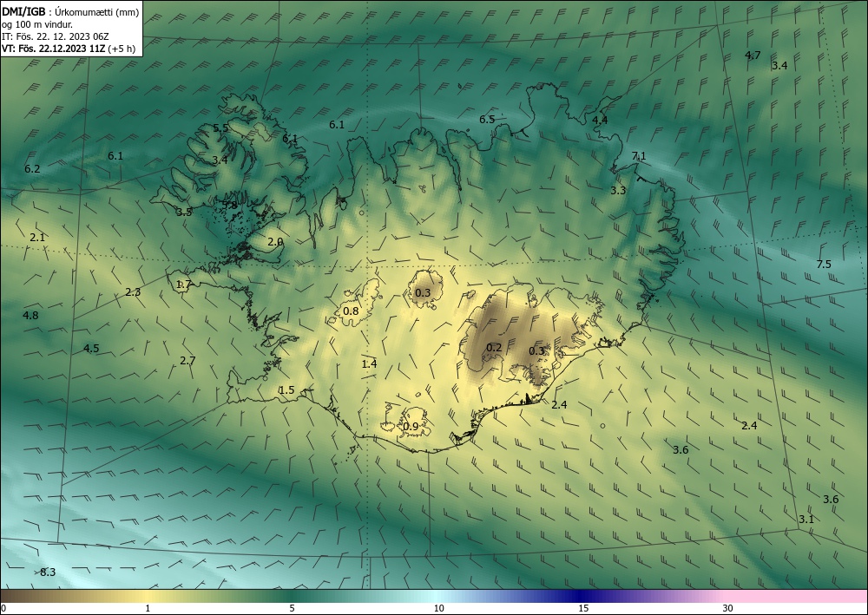Image resolution: width=868 pixels, height=615 pixels.
Task: Click the 4.8 value label
Action: 30,316
